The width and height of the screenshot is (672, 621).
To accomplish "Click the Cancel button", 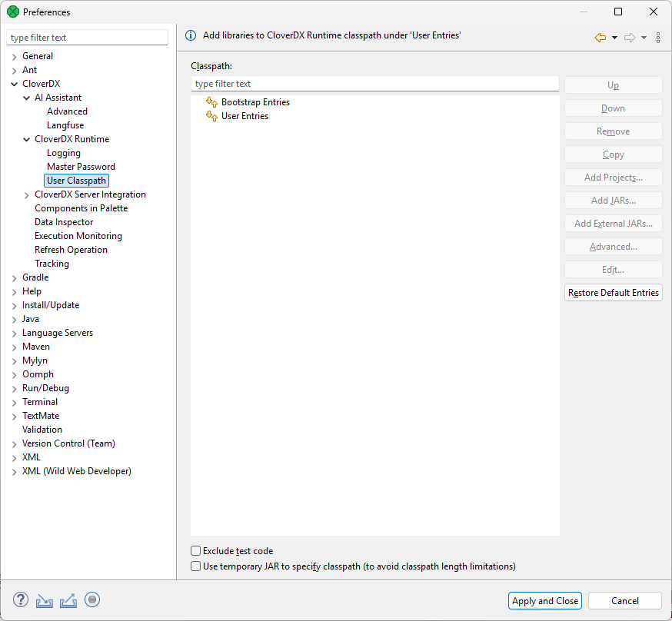I will [625, 601].
